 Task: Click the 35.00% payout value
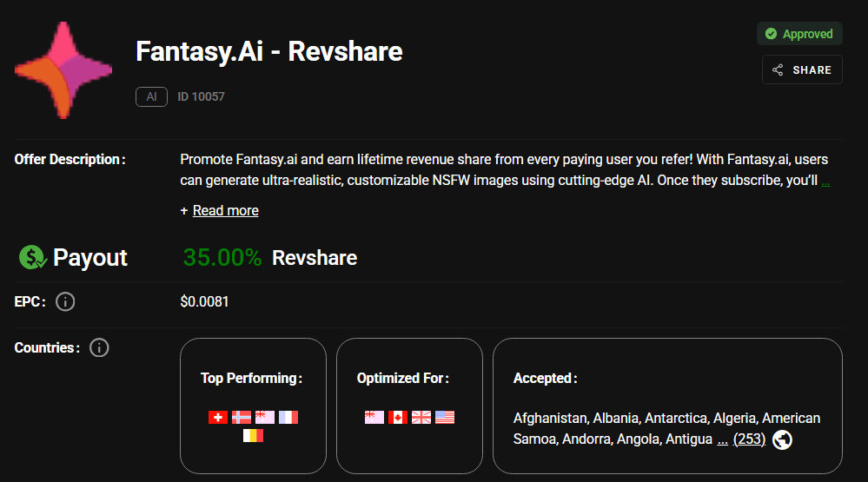pyautogui.click(x=222, y=257)
